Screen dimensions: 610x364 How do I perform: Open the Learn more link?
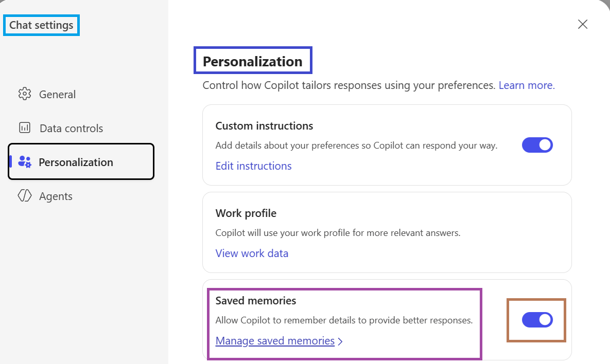(527, 85)
